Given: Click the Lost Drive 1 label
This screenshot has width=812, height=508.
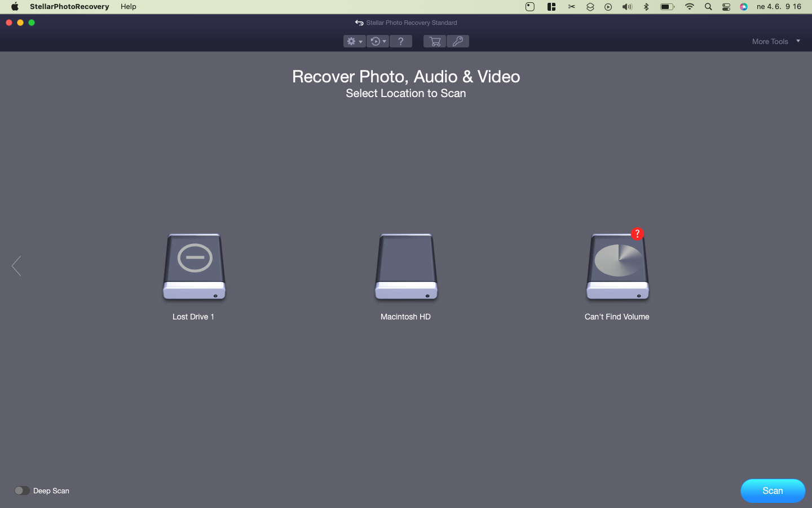Looking at the screenshot, I should [x=193, y=317].
